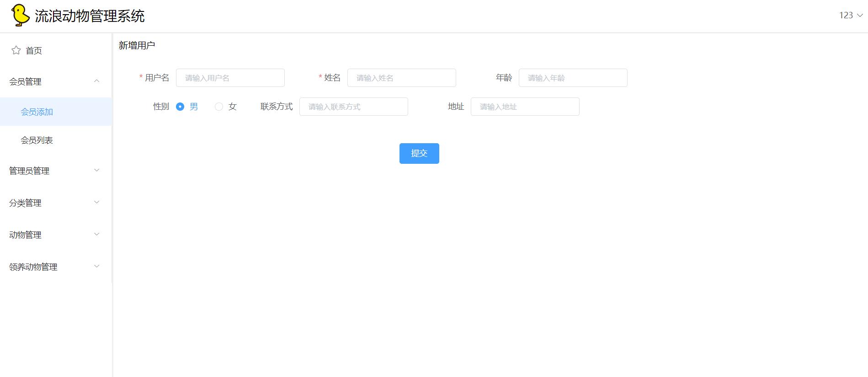Expand the 领养动物管理 menu section
The width and height of the screenshot is (868, 377).
point(56,267)
